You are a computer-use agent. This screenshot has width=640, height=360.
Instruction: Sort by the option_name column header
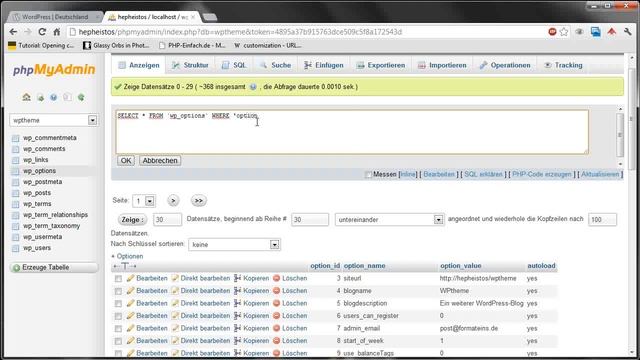(x=364, y=266)
